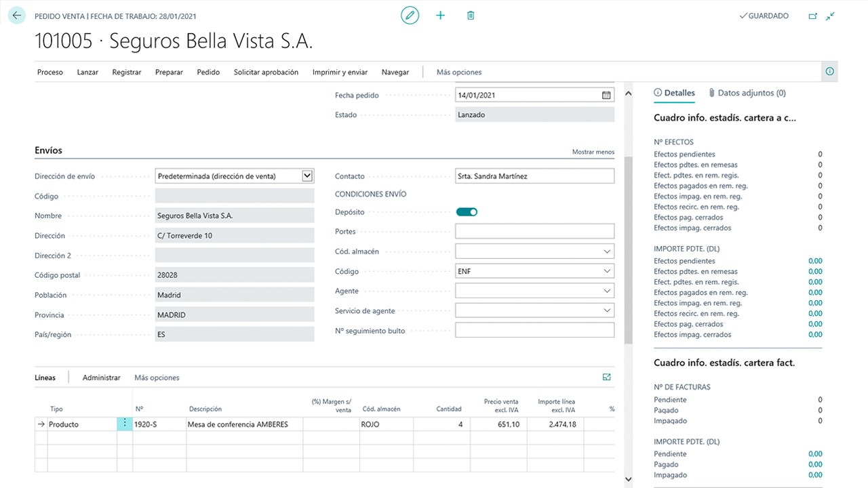Expand the Cód. almacén dropdown
This screenshot has width=868, height=488.
[x=606, y=251]
